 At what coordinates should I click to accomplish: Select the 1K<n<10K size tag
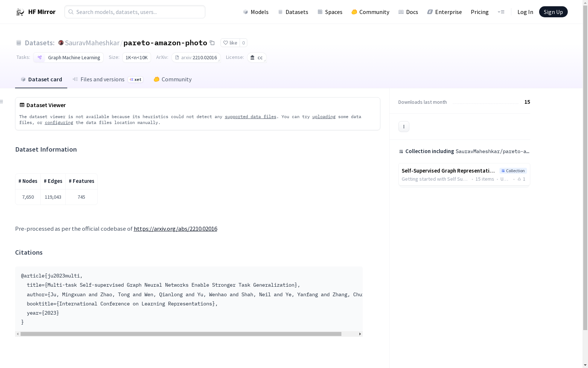137,57
